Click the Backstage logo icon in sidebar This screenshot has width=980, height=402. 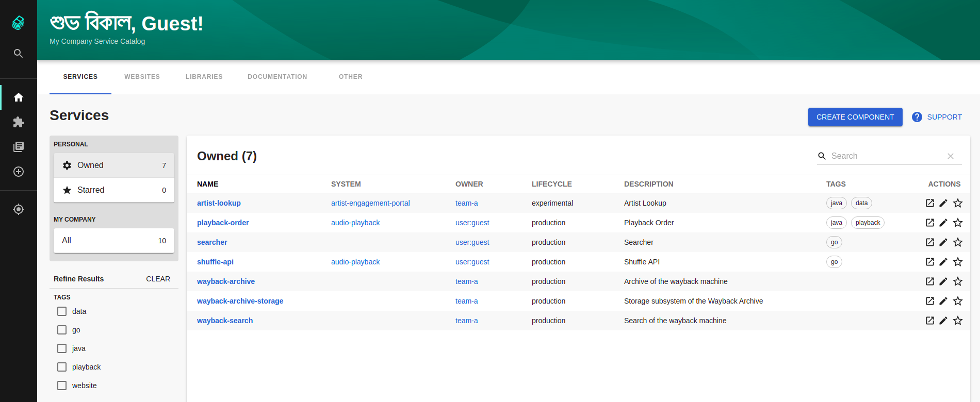click(18, 23)
